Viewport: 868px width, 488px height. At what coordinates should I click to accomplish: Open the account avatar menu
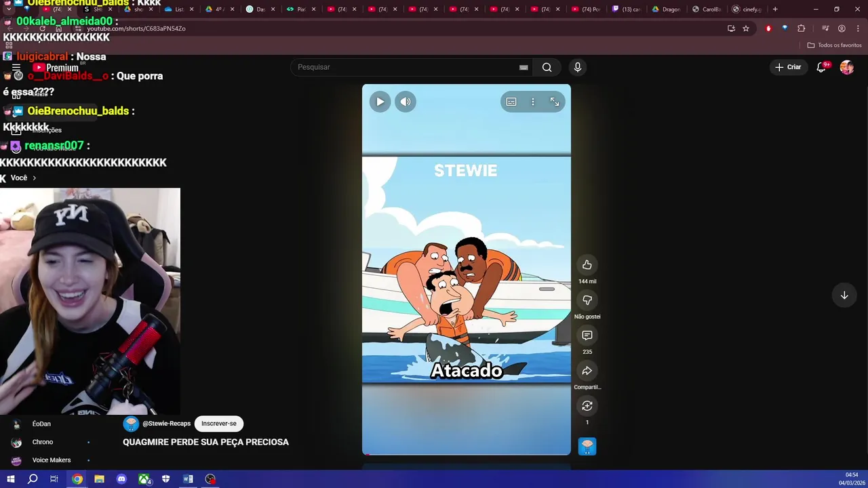click(x=846, y=67)
